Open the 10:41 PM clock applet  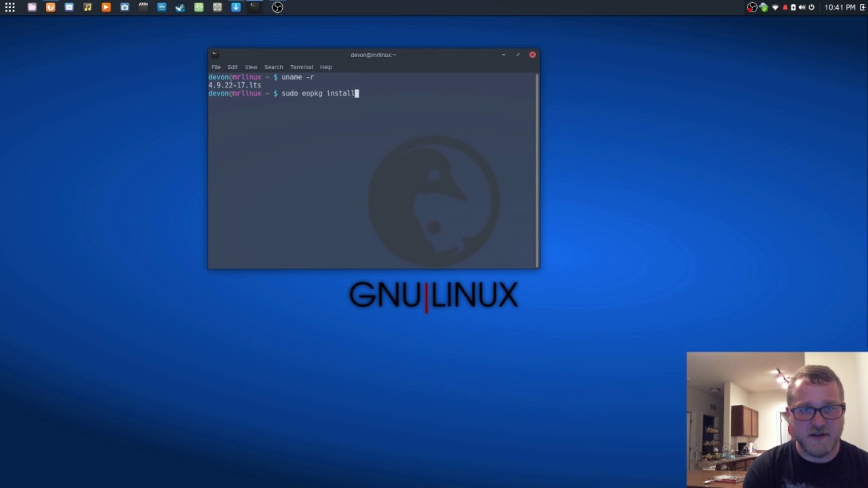point(840,7)
